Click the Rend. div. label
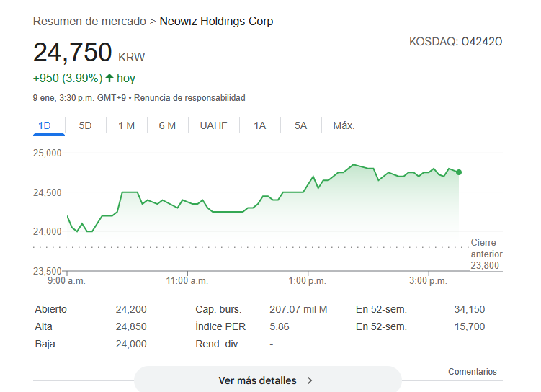 218,344
